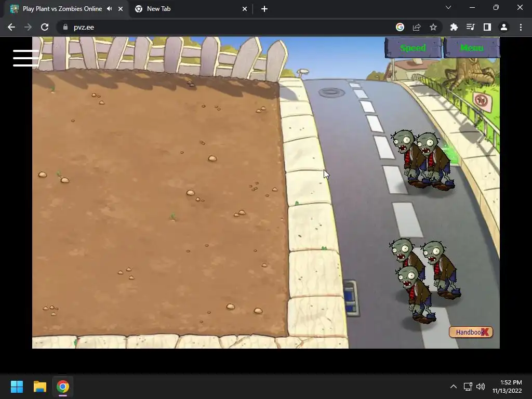Click the manhole cover on the road
This screenshot has height=399, width=532.
pos(331,92)
